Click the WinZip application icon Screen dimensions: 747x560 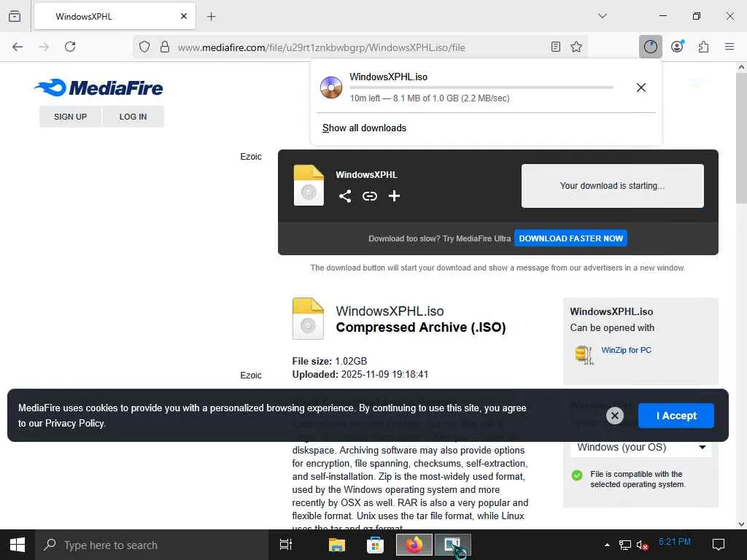[584, 355]
